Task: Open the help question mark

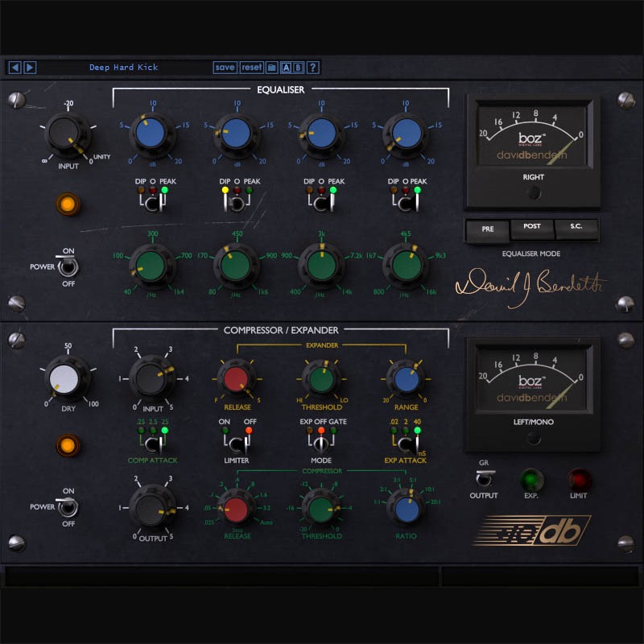Action: click(313, 68)
